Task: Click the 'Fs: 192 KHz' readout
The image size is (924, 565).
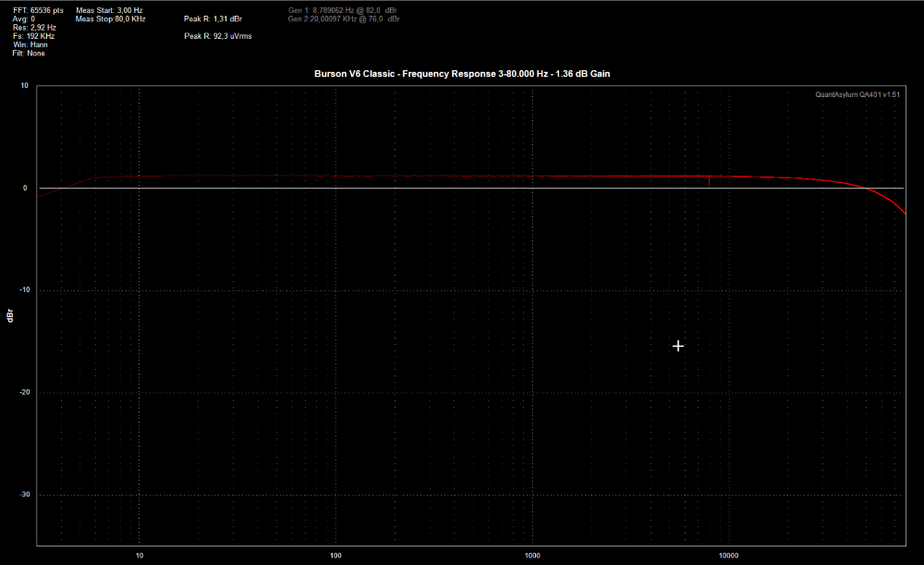Action: (x=33, y=36)
